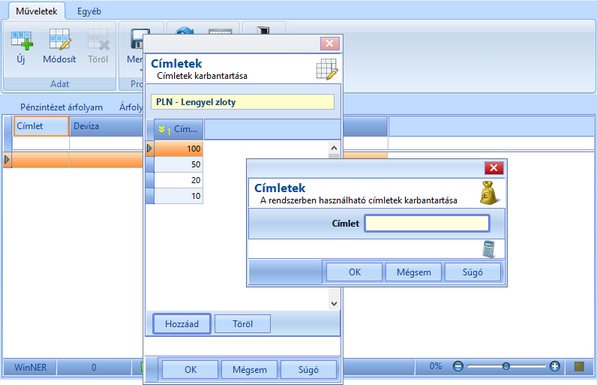Click OK in the Címlet entry dialog
The height and width of the screenshot is (385, 597).
[354, 272]
